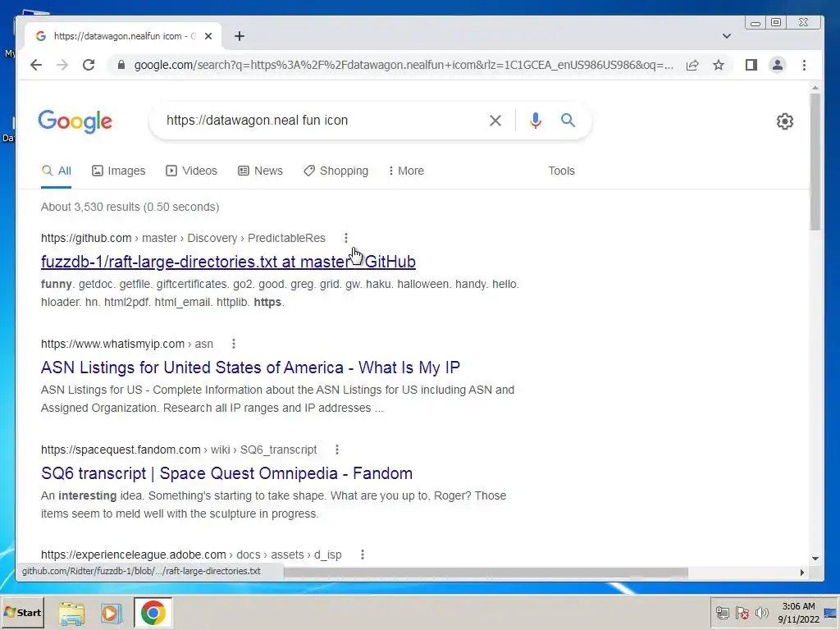This screenshot has width=840, height=630.
Task: Switch to Shopping results
Action: [x=336, y=171]
